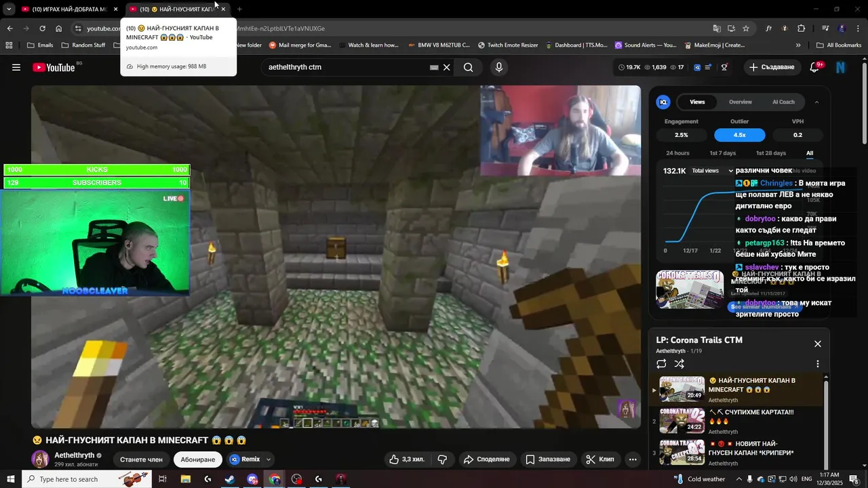Click the YouTube search input field
Screen dimensions: 868x488
pos(346,67)
